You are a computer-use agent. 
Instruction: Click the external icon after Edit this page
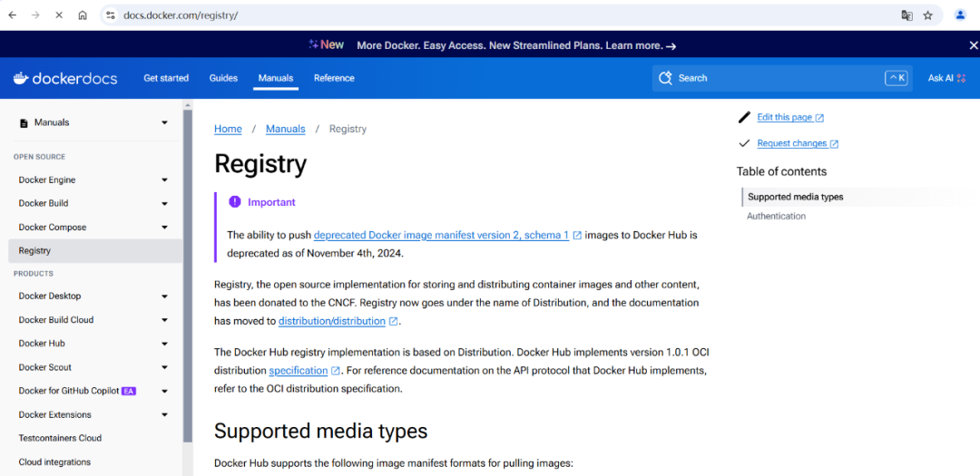tap(819, 118)
